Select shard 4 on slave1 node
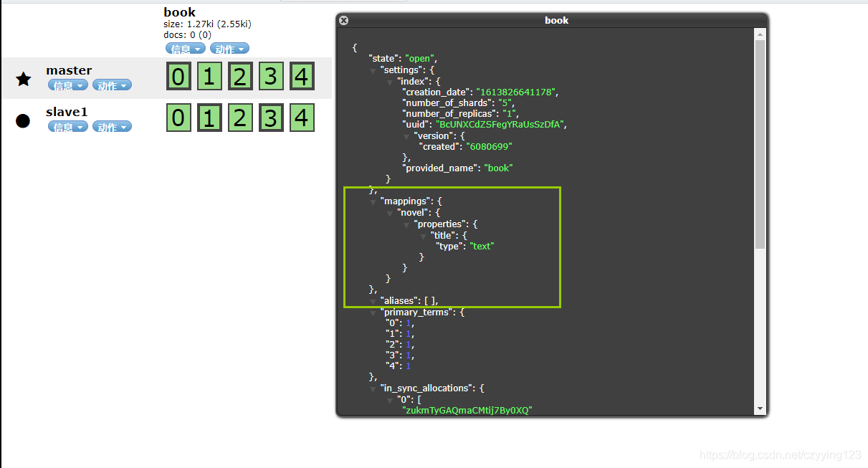Image resolution: width=868 pixels, height=468 pixels. pos(302,118)
